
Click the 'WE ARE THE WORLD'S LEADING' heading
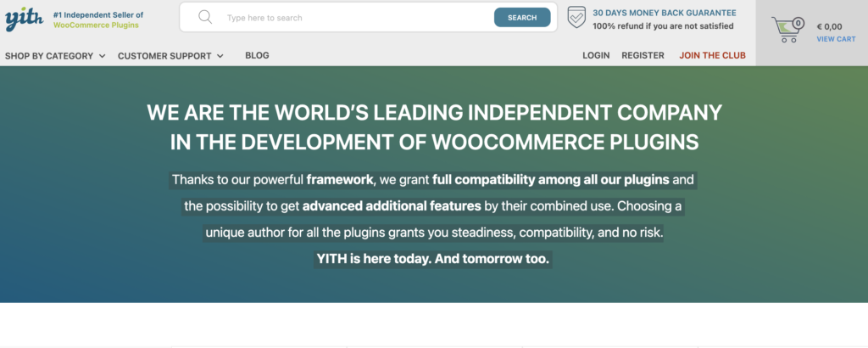tap(435, 113)
